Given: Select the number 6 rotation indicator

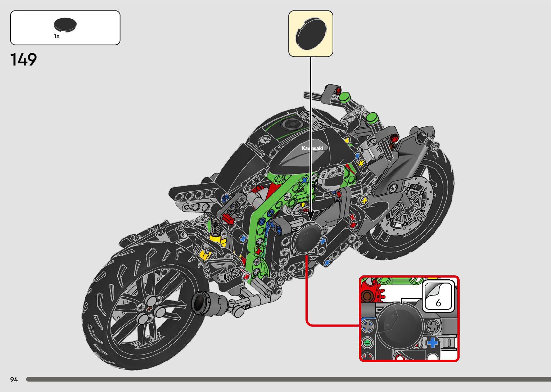Looking at the screenshot, I should [438, 297].
